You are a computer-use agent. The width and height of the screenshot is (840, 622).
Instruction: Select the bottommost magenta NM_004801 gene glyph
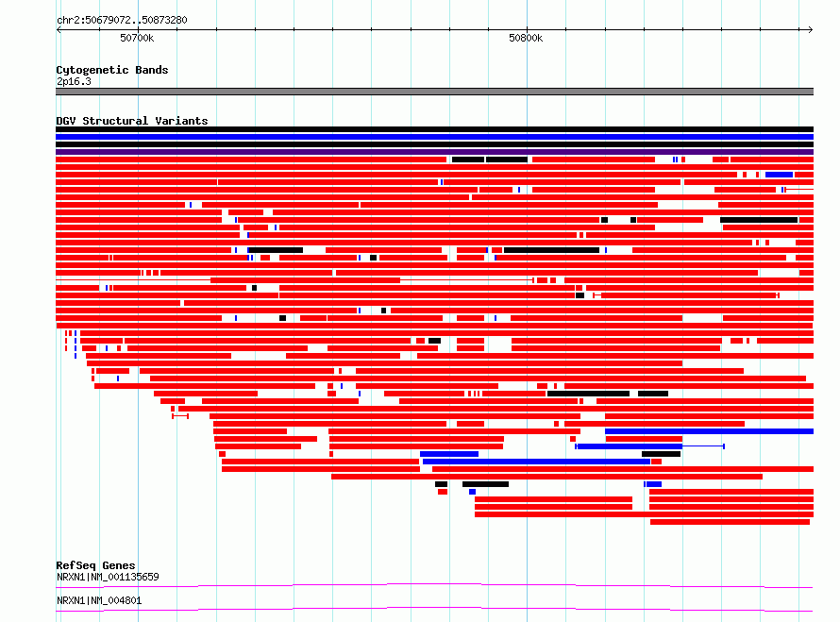[434, 609]
